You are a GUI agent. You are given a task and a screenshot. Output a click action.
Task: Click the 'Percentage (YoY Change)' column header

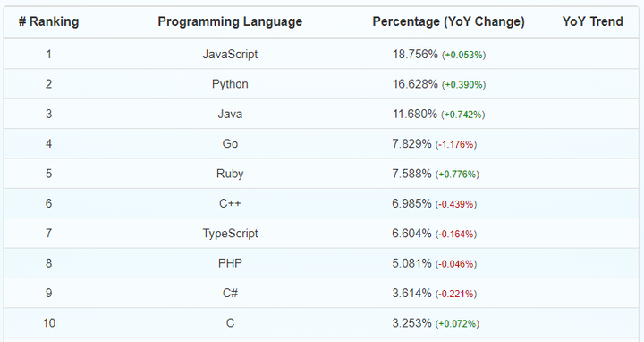[x=448, y=21]
